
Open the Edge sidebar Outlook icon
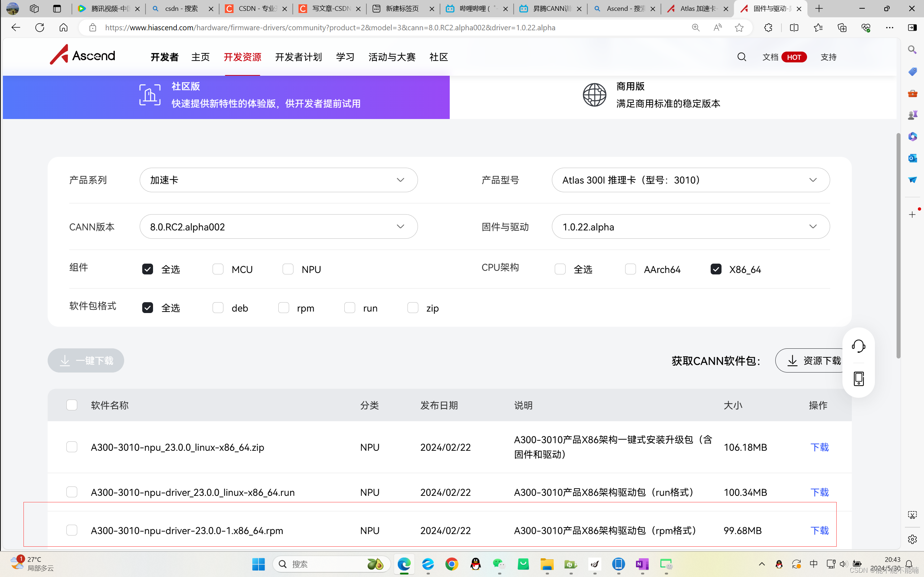(912, 158)
